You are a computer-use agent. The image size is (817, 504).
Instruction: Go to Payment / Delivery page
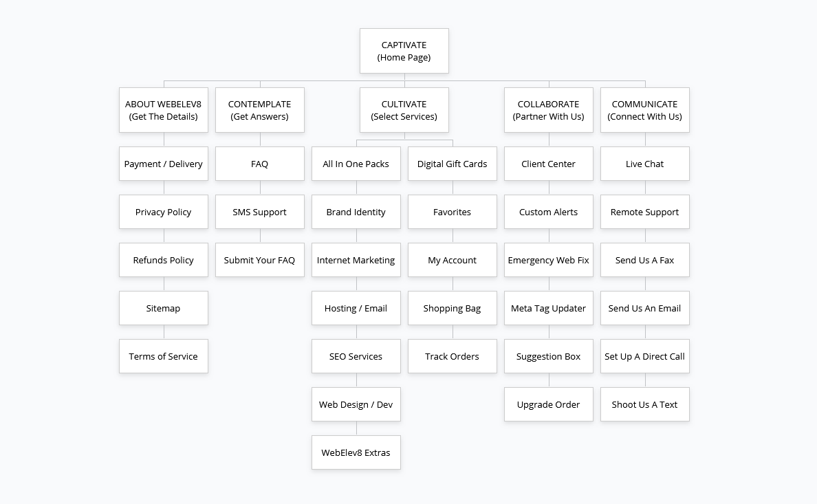(163, 164)
